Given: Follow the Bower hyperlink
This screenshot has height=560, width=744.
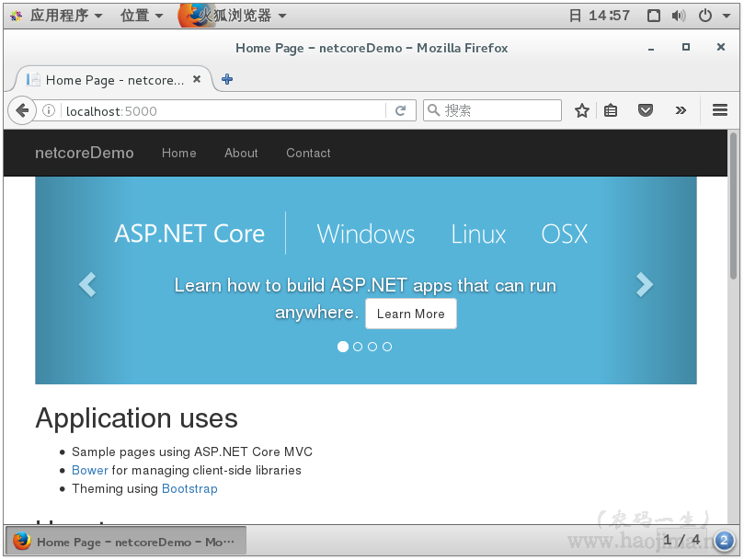Looking at the screenshot, I should 89,470.
